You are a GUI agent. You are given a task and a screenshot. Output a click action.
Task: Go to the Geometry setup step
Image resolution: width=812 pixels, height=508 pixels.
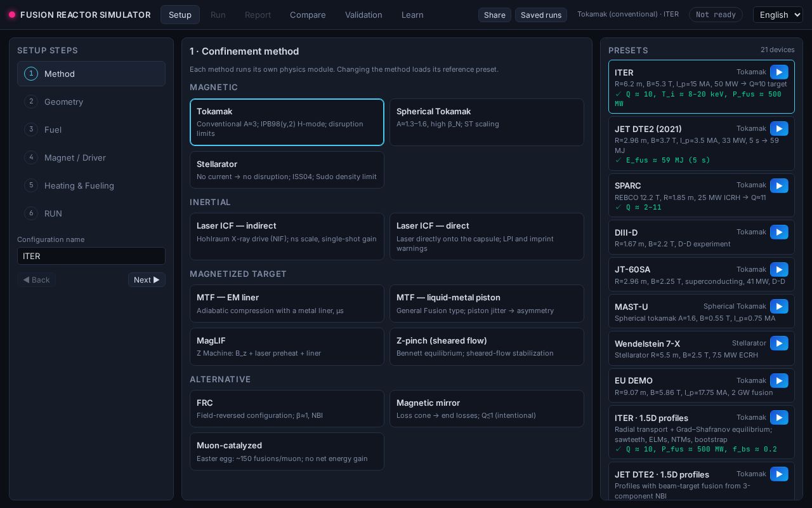(91, 102)
